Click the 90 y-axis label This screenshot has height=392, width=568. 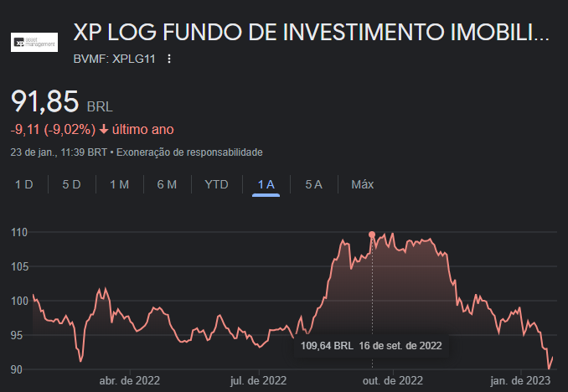(x=17, y=369)
